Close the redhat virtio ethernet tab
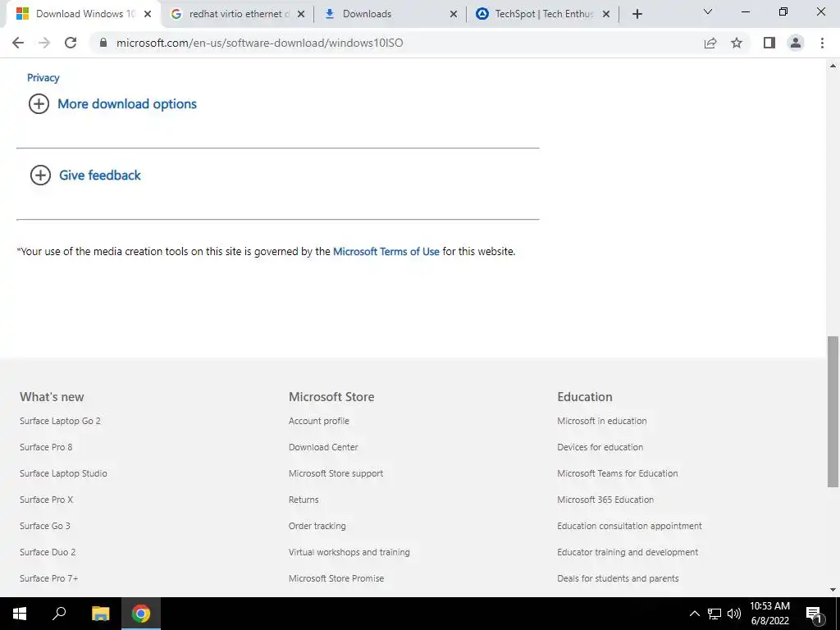 [301, 14]
